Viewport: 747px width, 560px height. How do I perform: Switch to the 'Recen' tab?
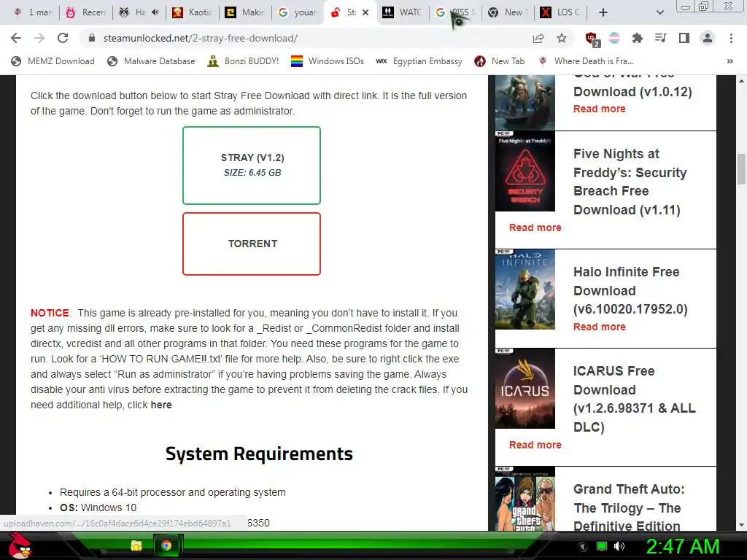(x=86, y=12)
